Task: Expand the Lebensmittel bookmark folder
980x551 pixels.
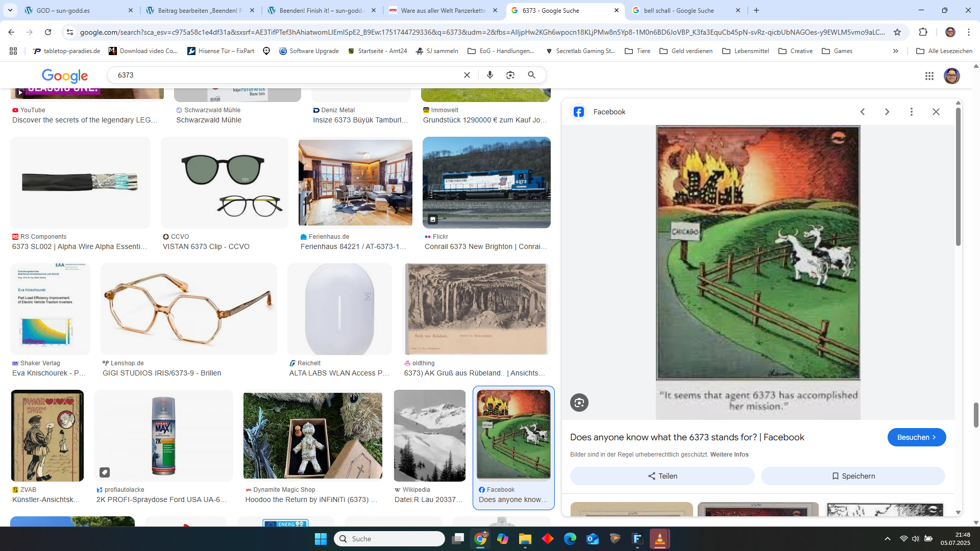Action: (746, 51)
